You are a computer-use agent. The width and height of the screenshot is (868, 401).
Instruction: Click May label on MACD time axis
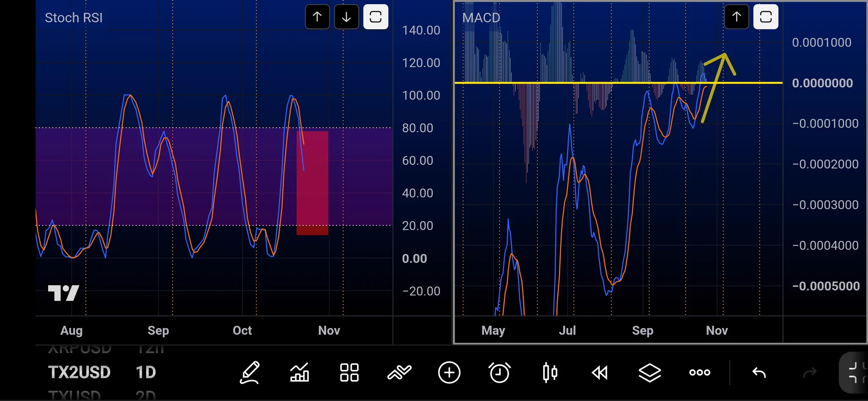coord(493,331)
